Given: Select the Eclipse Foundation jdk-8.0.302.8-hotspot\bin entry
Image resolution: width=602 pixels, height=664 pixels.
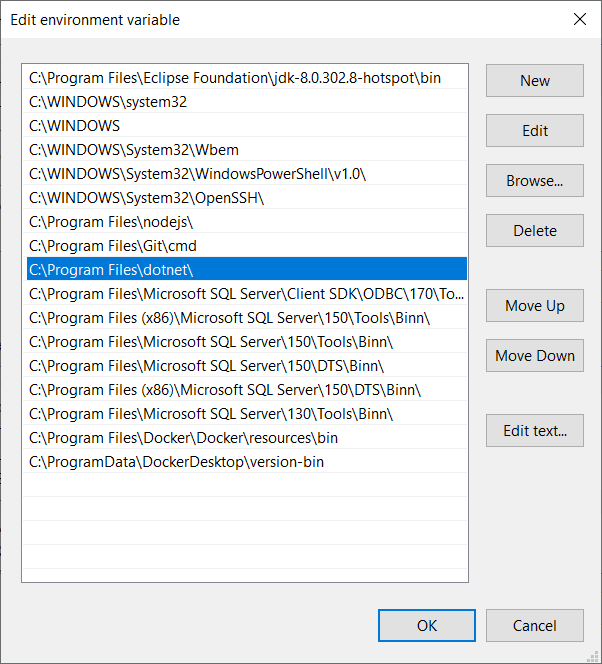Looking at the screenshot, I should tap(247, 78).
